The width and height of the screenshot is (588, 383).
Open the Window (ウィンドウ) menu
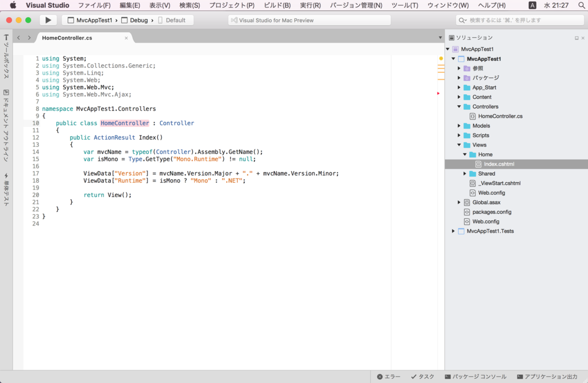[x=448, y=5]
